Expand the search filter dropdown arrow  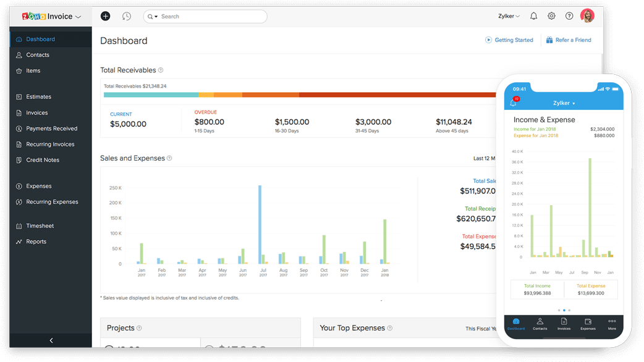[156, 17]
